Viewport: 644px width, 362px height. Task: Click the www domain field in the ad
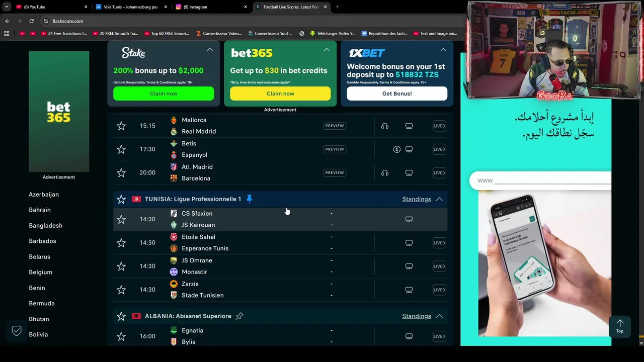[x=540, y=180]
